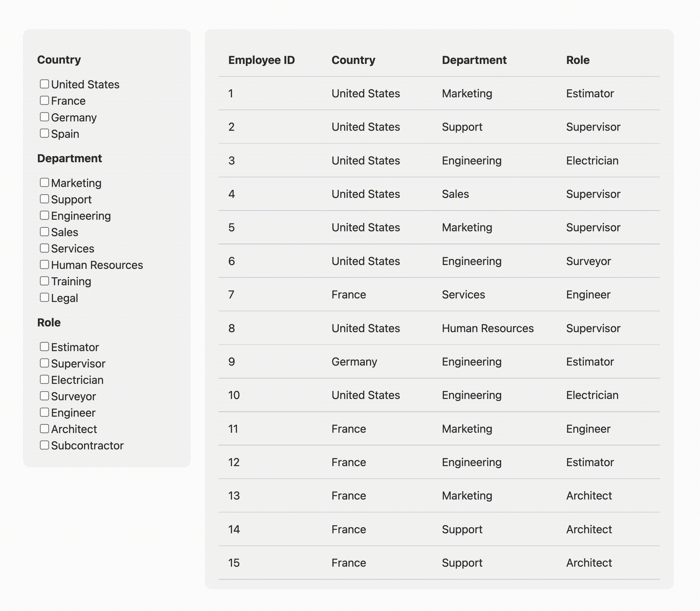
Task: Tick the Human Resources checkbox
Action: coord(44,265)
